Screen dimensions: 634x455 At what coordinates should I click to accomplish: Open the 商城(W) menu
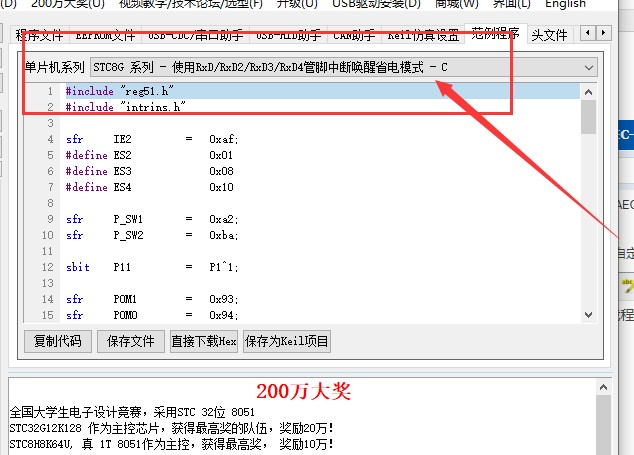[x=456, y=4]
